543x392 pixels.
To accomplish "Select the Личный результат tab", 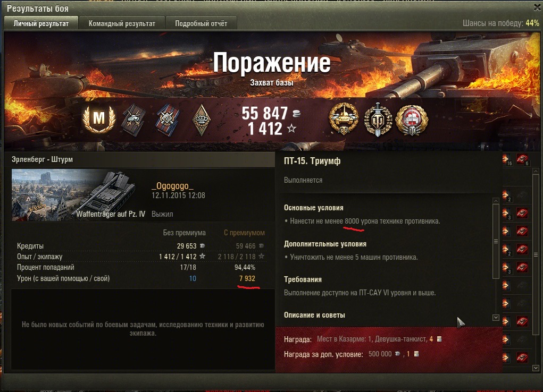I will 41,23.
